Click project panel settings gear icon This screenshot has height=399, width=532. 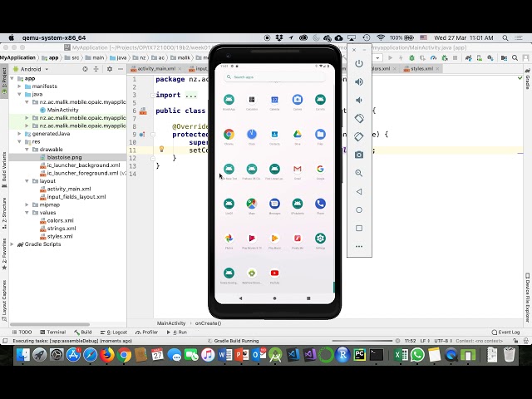tap(110, 69)
